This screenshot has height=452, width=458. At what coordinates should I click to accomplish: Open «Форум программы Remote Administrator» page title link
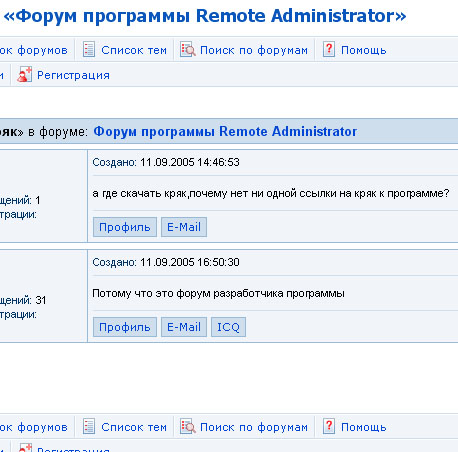tap(205, 16)
